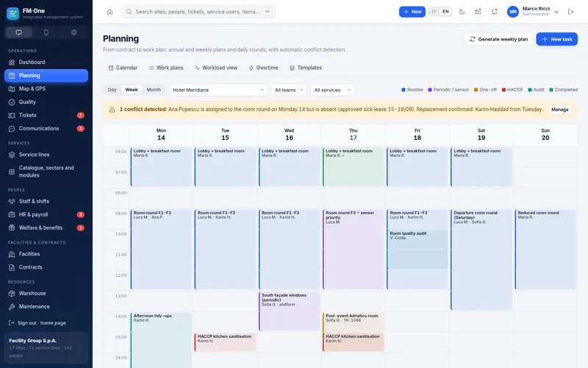
Task: Click the Completed legend color swatch
Action: [x=551, y=90]
